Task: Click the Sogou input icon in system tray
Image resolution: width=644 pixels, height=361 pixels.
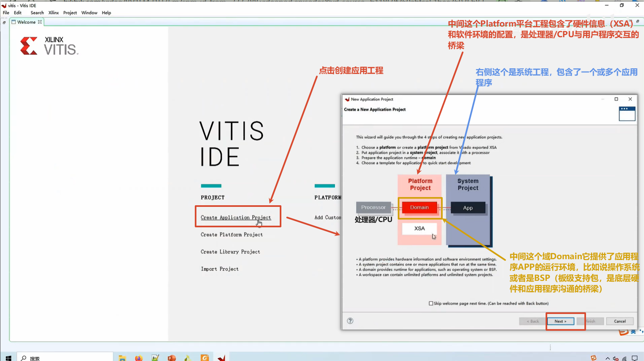Action: pyautogui.click(x=593, y=358)
